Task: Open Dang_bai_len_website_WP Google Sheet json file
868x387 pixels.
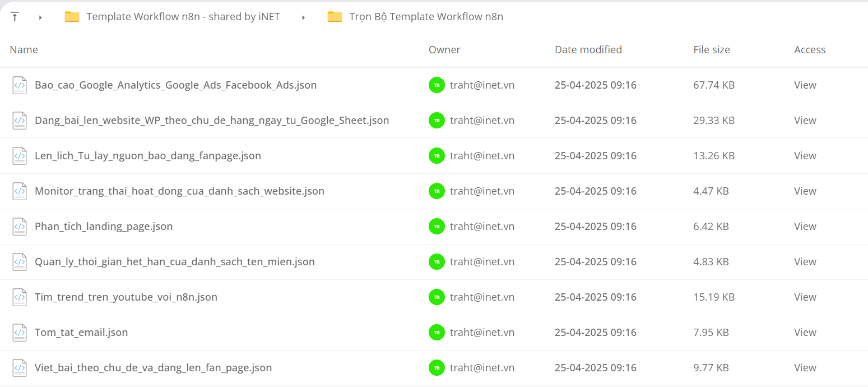Action: (212, 121)
